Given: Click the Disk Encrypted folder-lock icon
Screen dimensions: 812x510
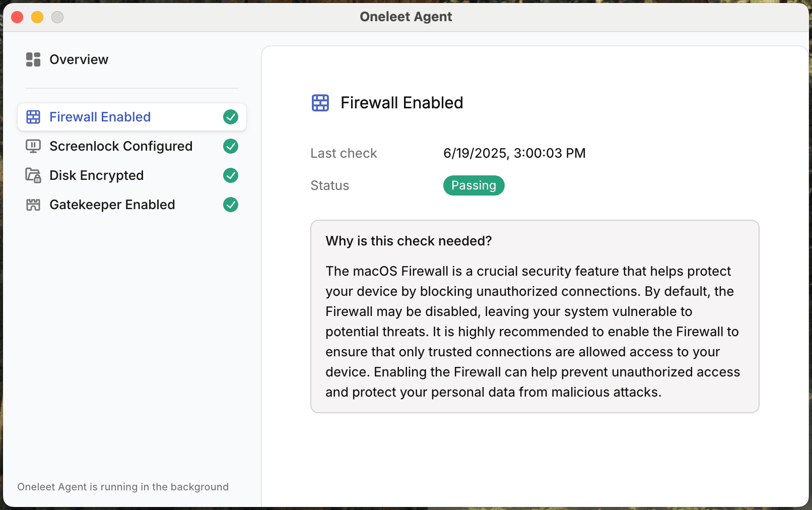Looking at the screenshot, I should pos(33,175).
